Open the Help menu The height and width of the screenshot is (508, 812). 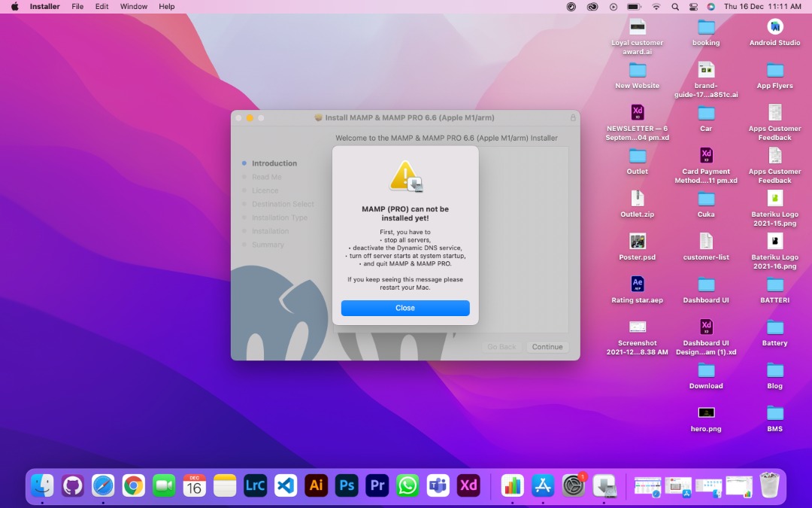coord(167,7)
